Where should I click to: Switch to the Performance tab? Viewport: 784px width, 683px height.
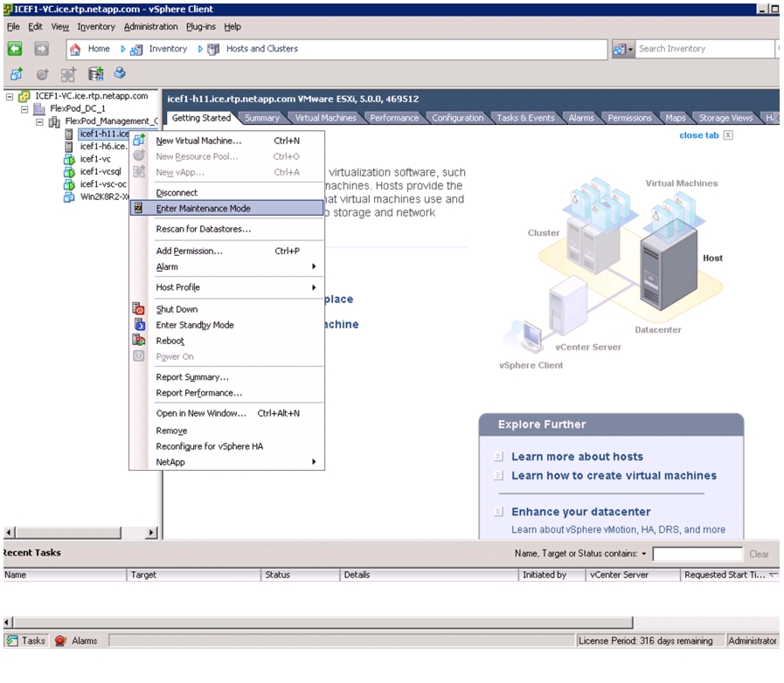click(x=394, y=118)
